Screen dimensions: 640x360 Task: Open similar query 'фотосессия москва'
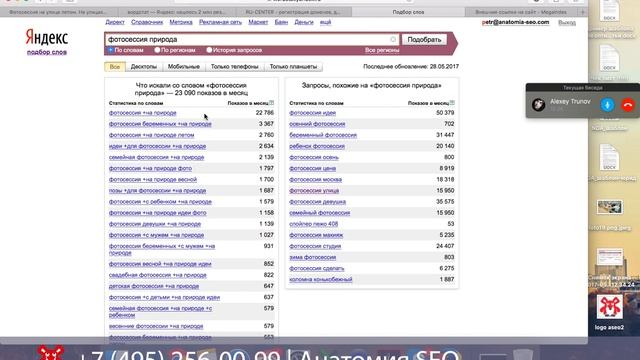[316, 179]
